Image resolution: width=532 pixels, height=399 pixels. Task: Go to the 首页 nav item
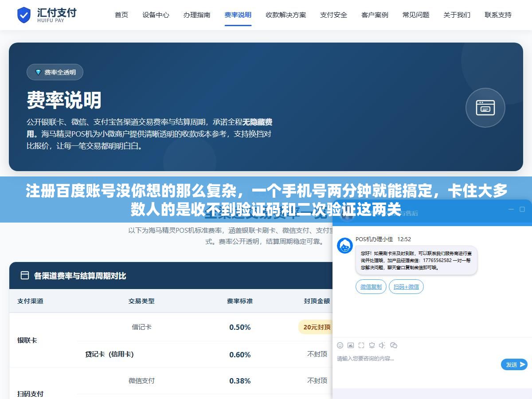[121, 15]
